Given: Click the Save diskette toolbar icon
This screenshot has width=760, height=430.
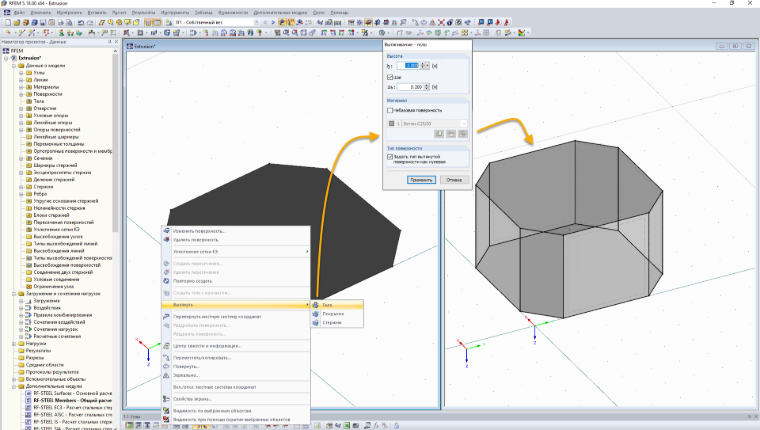Looking at the screenshot, I should point(43,22).
